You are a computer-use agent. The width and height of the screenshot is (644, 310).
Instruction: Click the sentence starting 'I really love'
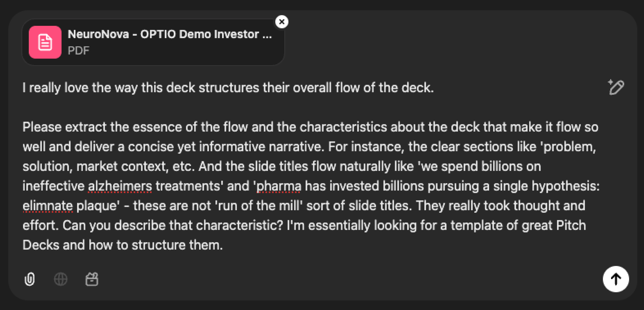click(x=228, y=88)
